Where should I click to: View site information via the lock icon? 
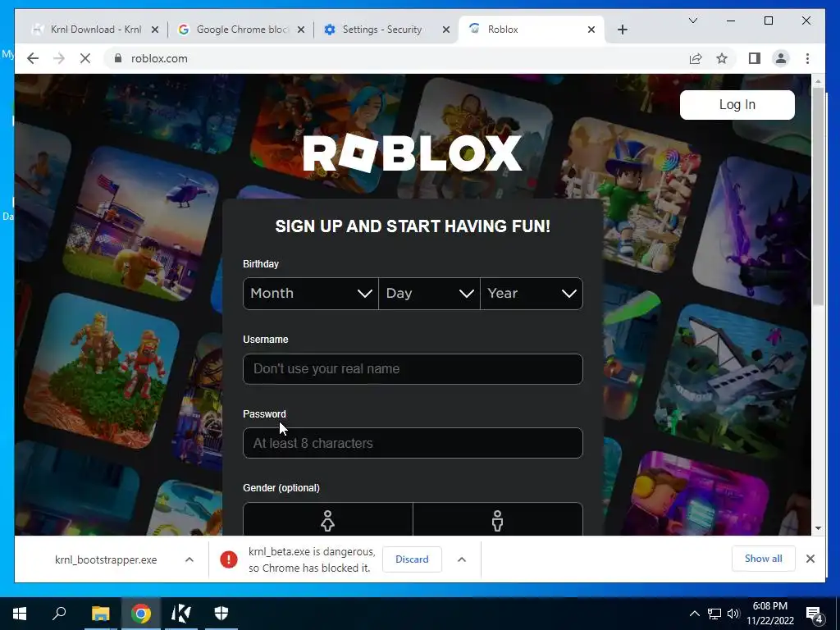[x=118, y=58]
